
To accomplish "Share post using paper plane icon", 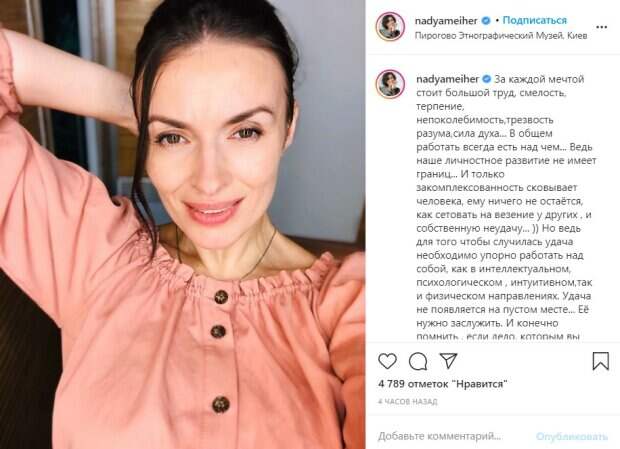I will 448,360.
